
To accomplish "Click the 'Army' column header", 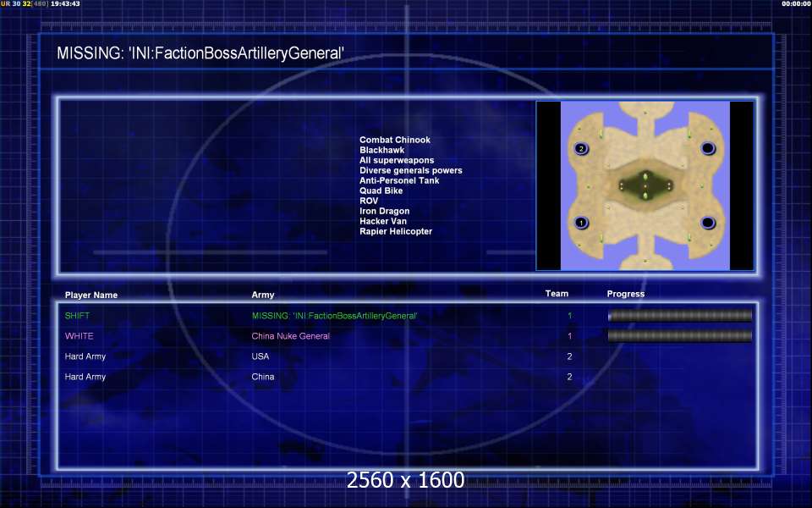I will (x=263, y=295).
